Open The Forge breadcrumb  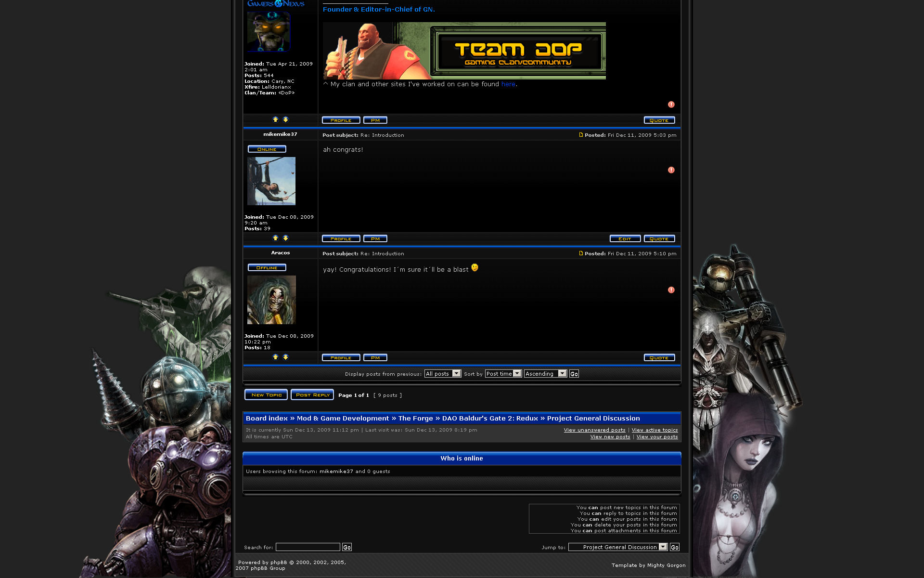(415, 419)
